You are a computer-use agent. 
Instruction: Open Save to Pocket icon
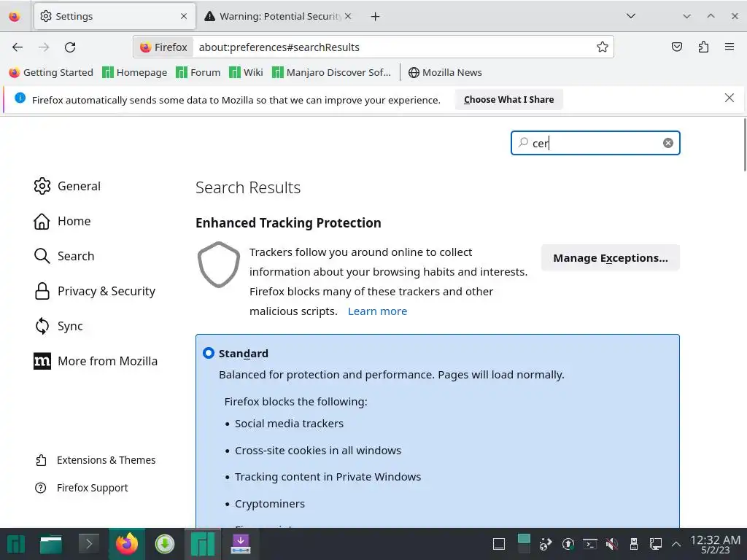coord(676,47)
